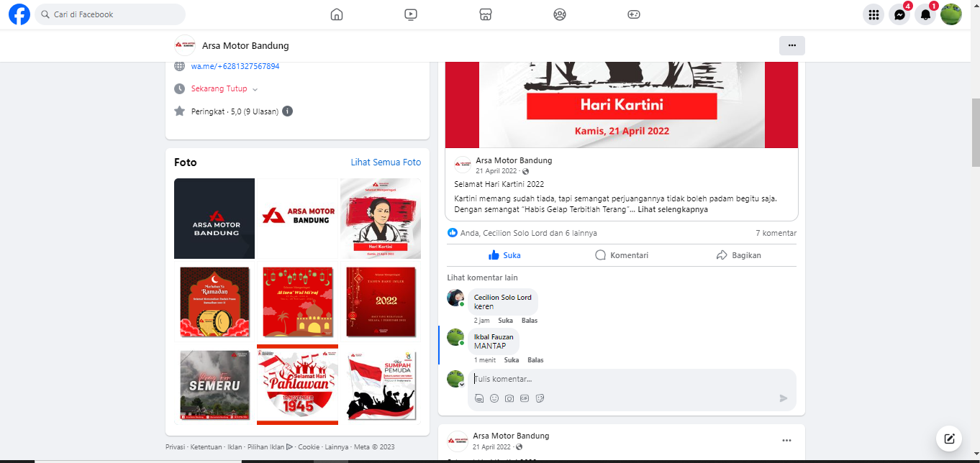The image size is (980, 463).
Task: Open the emoji picker in comment box
Action: (x=494, y=398)
